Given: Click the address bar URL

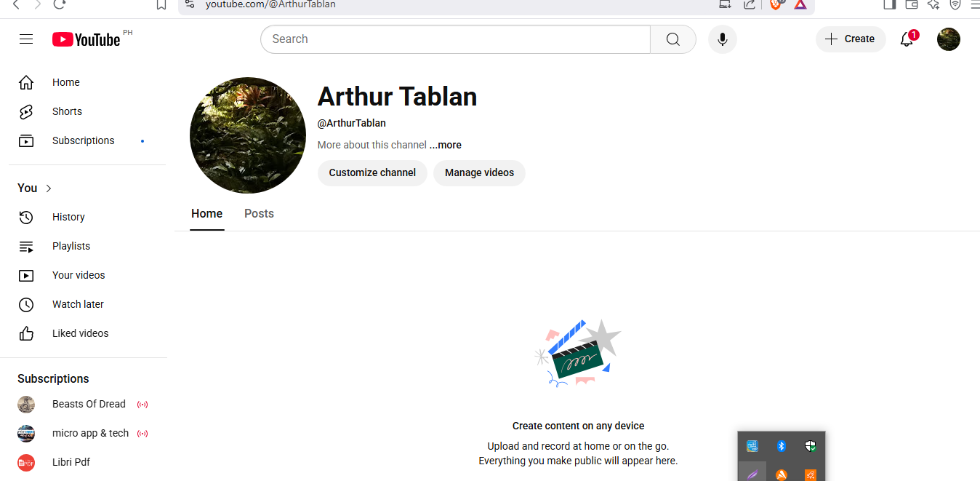Looking at the screenshot, I should [x=270, y=4].
